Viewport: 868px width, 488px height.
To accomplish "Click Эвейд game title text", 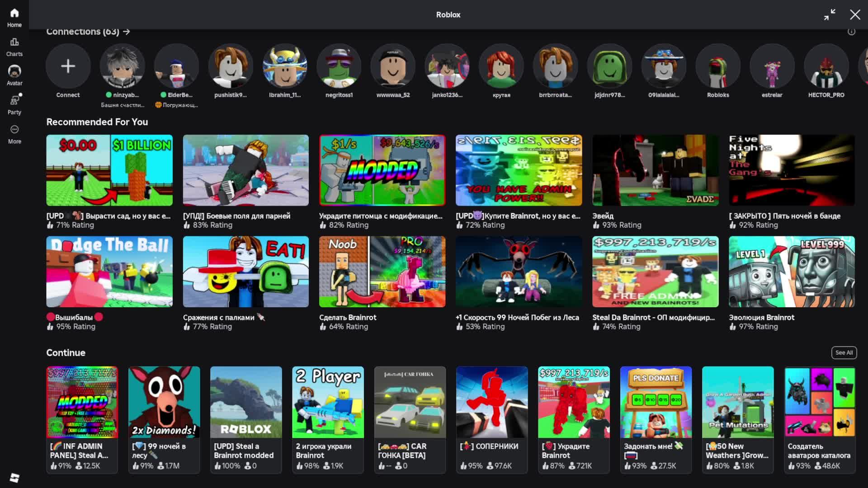I will (603, 216).
